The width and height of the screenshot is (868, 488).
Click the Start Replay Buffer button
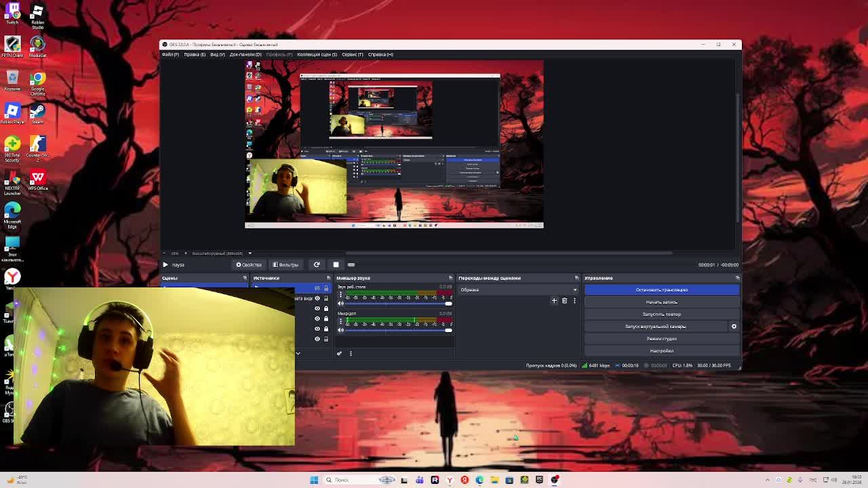(662, 314)
